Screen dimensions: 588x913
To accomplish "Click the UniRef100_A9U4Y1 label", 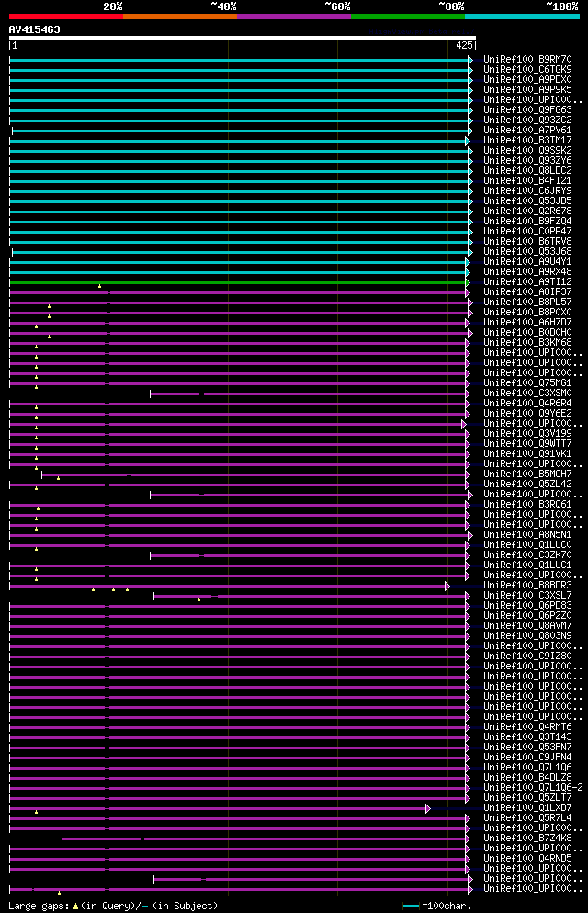I will click(527, 261).
